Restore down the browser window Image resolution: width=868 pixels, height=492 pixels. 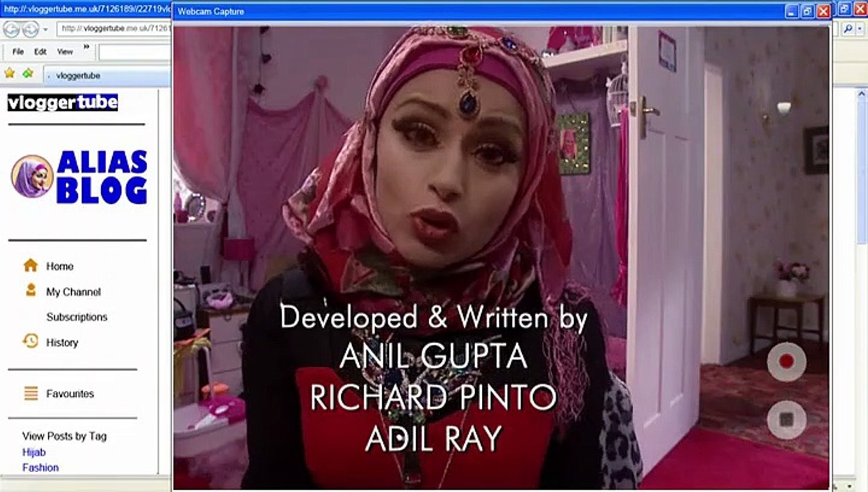point(845,9)
